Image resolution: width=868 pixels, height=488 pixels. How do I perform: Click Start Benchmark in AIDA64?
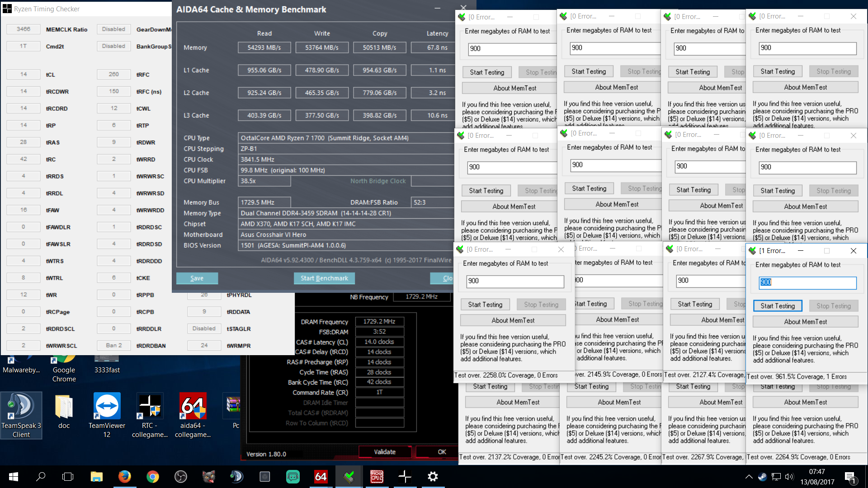click(324, 278)
